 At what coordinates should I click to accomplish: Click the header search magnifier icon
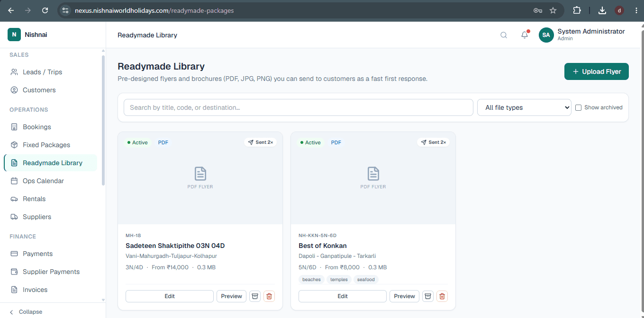tap(504, 35)
